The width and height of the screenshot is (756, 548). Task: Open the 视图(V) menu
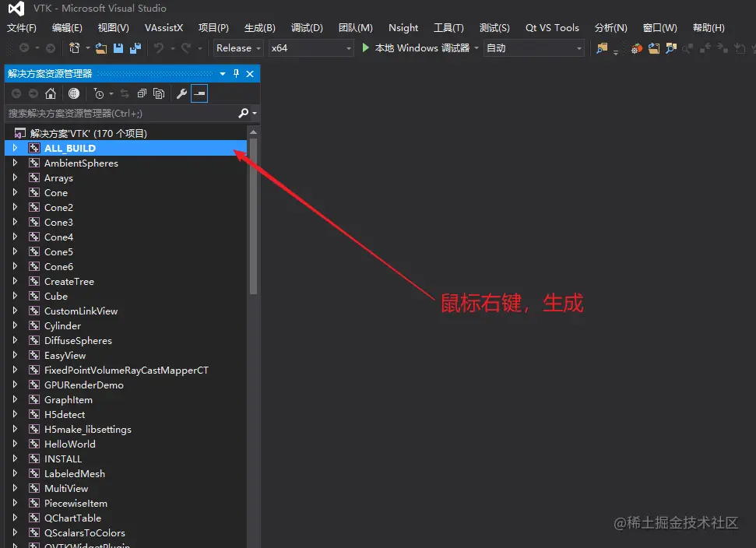(x=114, y=28)
